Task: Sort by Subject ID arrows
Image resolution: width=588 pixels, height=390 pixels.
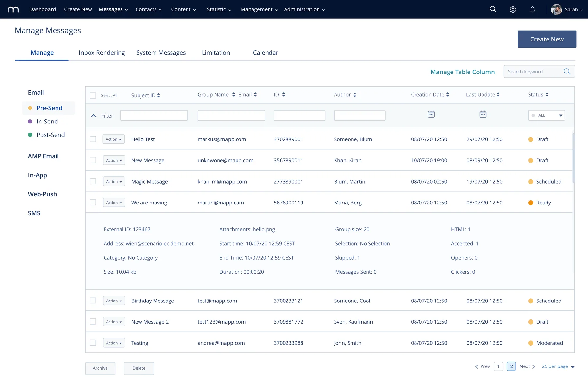Action: click(x=159, y=95)
